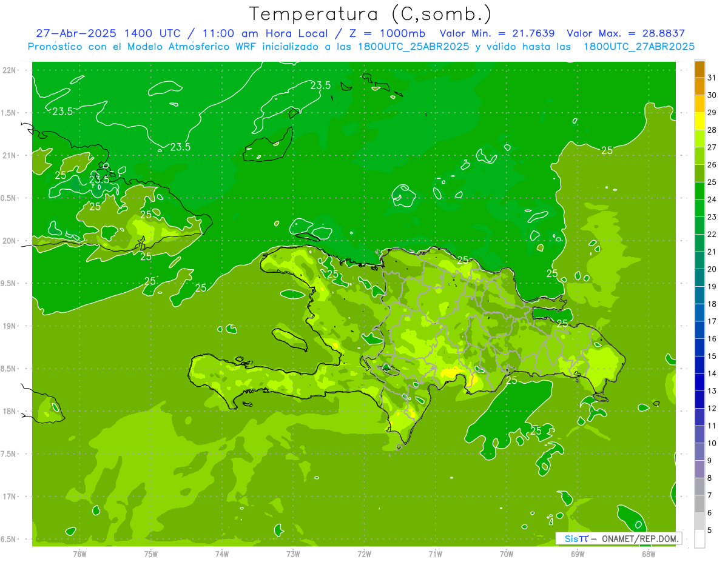
Task: Pick the topmost brown swatch above 31
Action: (699, 69)
